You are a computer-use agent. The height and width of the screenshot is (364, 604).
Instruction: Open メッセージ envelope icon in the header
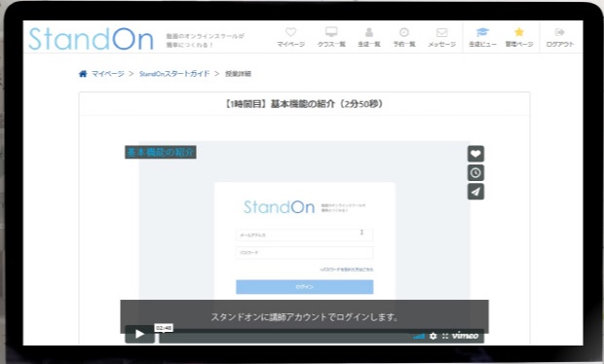(442, 37)
